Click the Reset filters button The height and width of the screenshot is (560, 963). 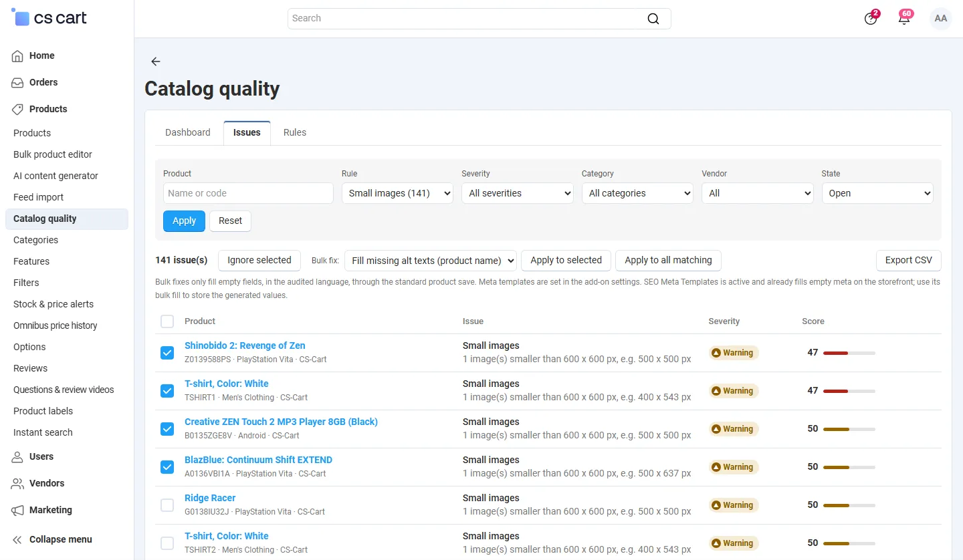[x=230, y=221]
